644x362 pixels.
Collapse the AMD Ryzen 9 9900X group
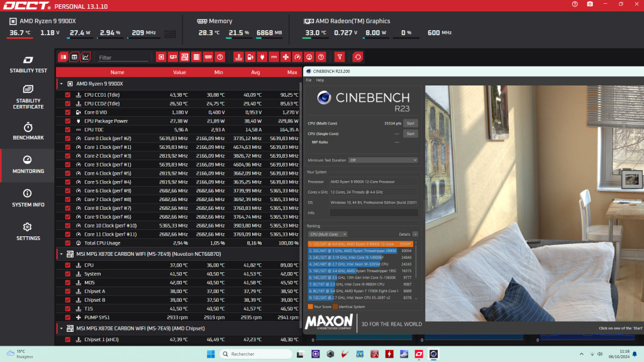click(61, 82)
